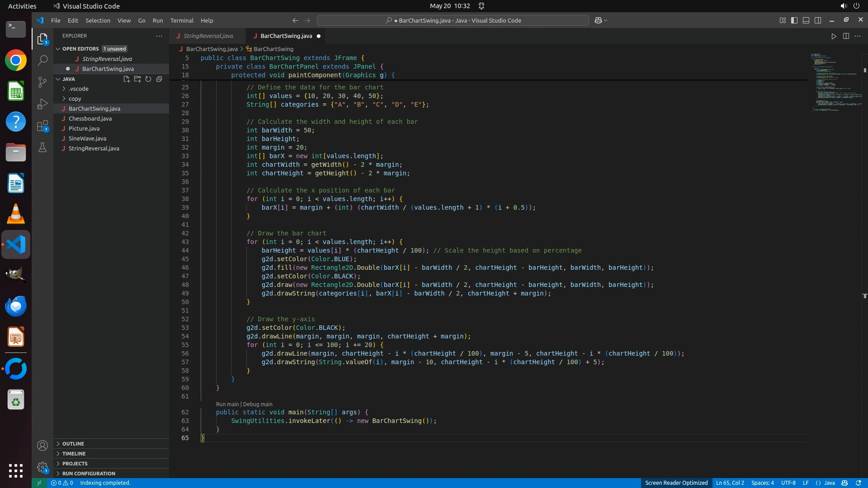The width and height of the screenshot is (868, 488).
Task: Click the New File icon in explorer
Action: click(127, 79)
